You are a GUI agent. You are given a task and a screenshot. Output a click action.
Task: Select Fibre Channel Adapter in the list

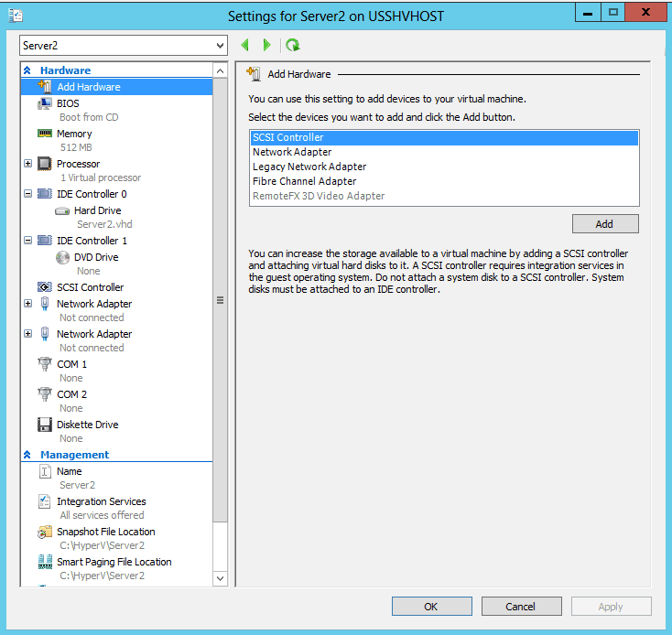pos(444,181)
